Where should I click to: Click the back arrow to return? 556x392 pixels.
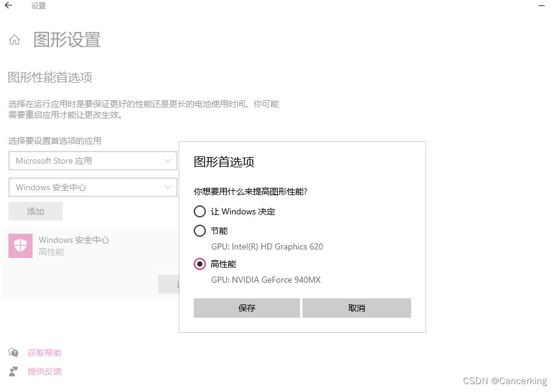click(x=8, y=6)
